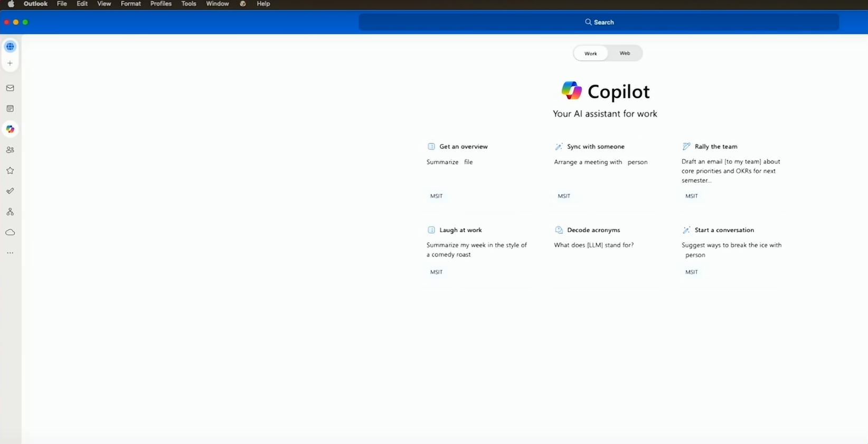Open the People contacts icon
This screenshot has width=868, height=444.
(10, 150)
